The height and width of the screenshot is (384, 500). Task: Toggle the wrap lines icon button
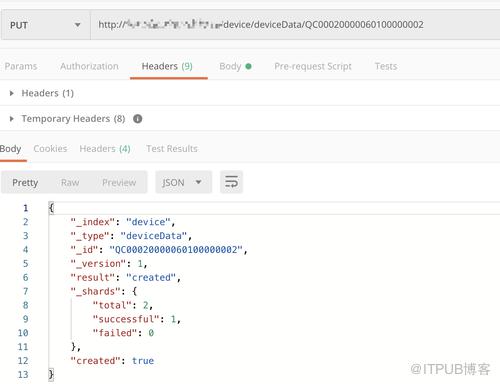click(x=231, y=182)
